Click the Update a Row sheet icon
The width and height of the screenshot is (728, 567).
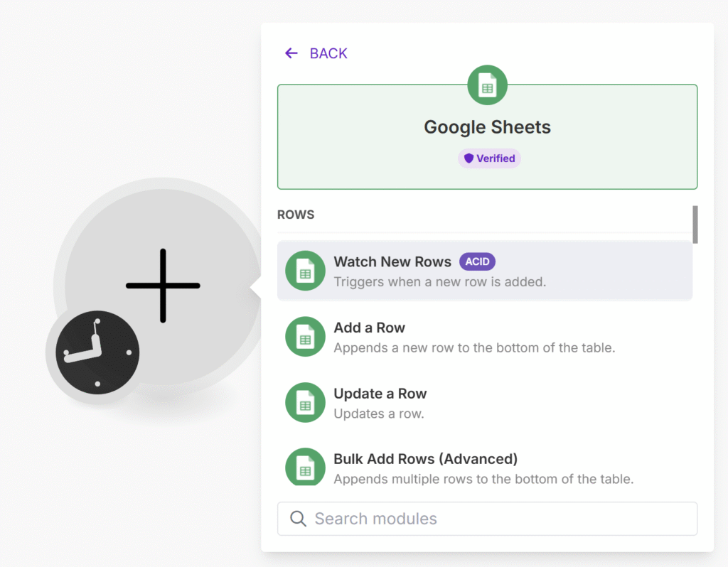[x=305, y=402]
